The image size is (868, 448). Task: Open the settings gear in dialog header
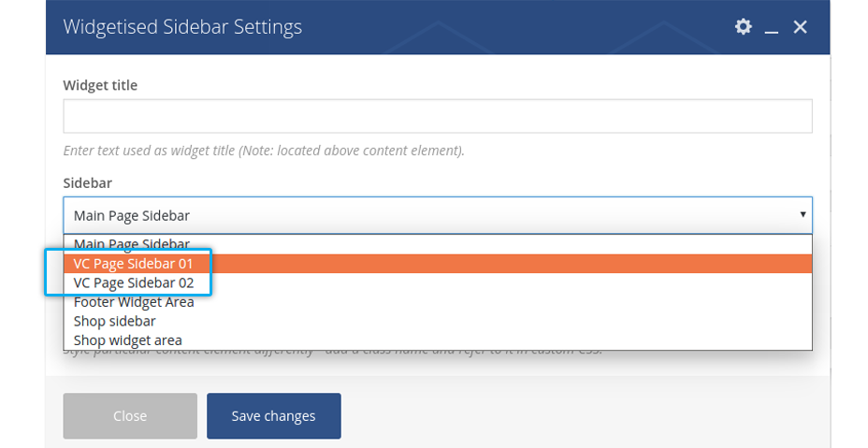coord(744,27)
